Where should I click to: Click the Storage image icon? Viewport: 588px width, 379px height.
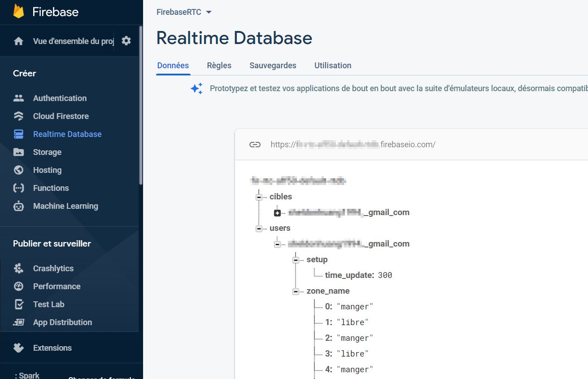(18, 152)
